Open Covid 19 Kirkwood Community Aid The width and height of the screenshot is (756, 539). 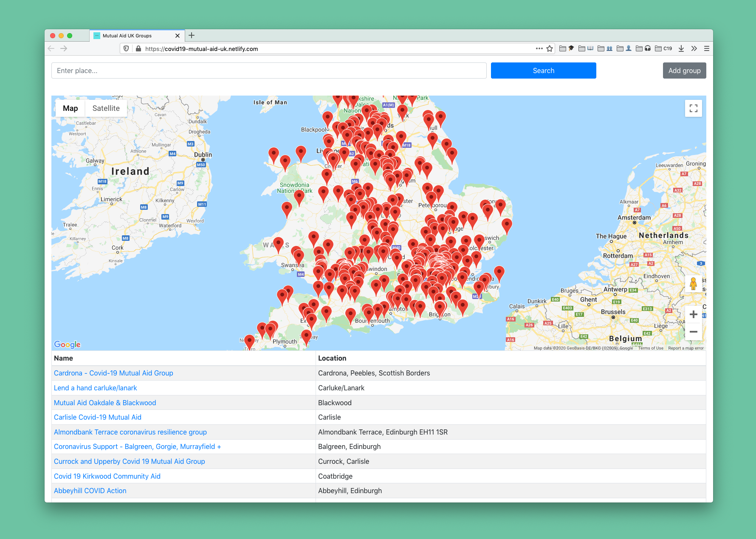click(107, 476)
